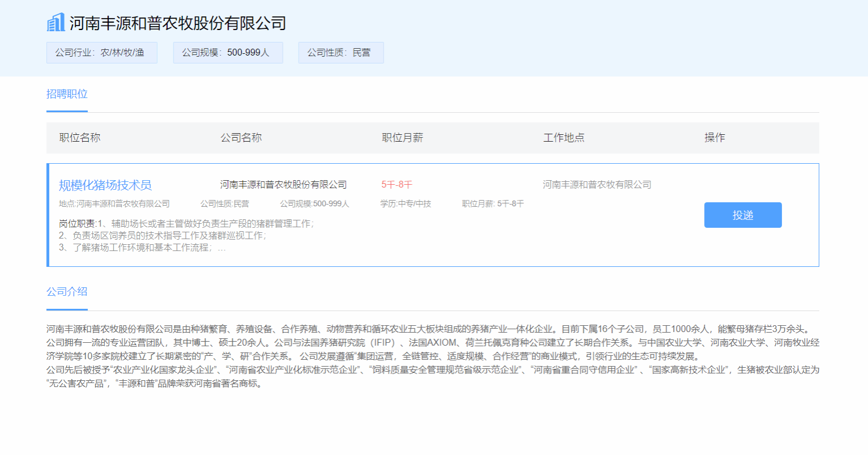Image resolution: width=868 pixels, height=455 pixels.
Task: Click the red 5千-8千 salary text
Action: (x=397, y=185)
